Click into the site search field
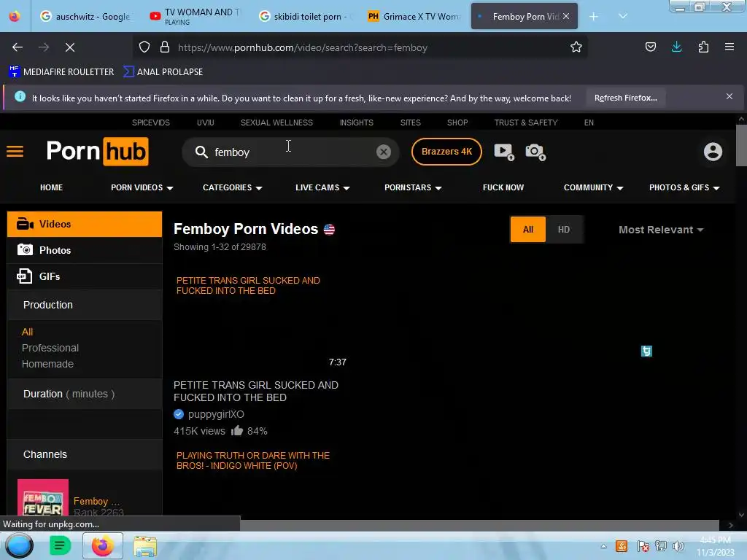The width and height of the screenshot is (747, 560). 290,152
